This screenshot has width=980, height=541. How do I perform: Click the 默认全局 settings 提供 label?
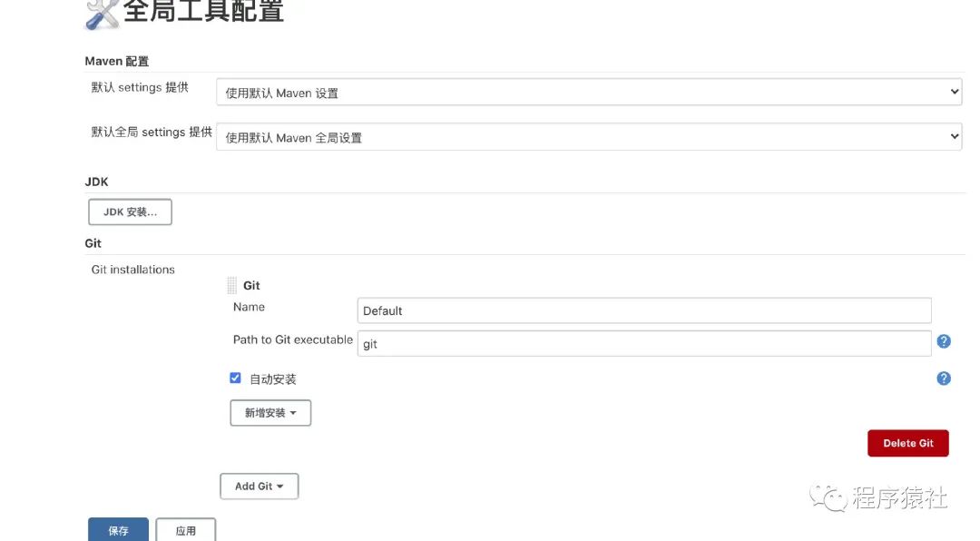coord(152,132)
